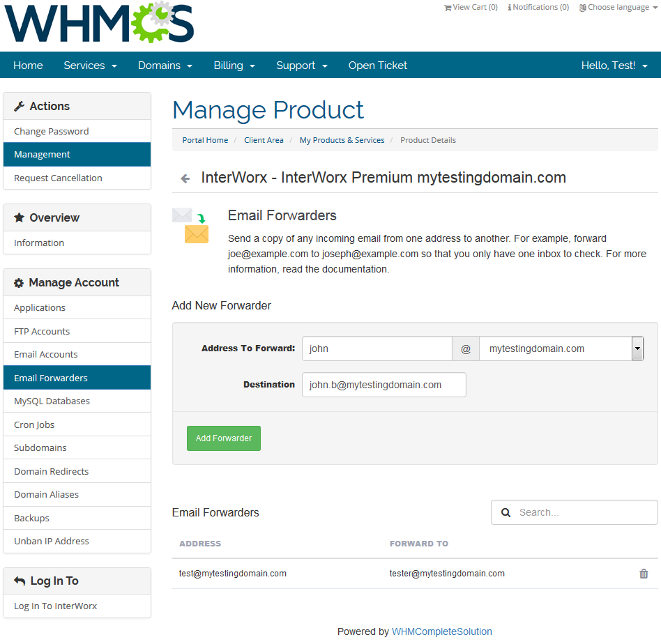Screen dimensions: 661x644
Task: Open the mytestingdomain.com domain dropdown
Action: pyautogui.click(x=561, y=348)
